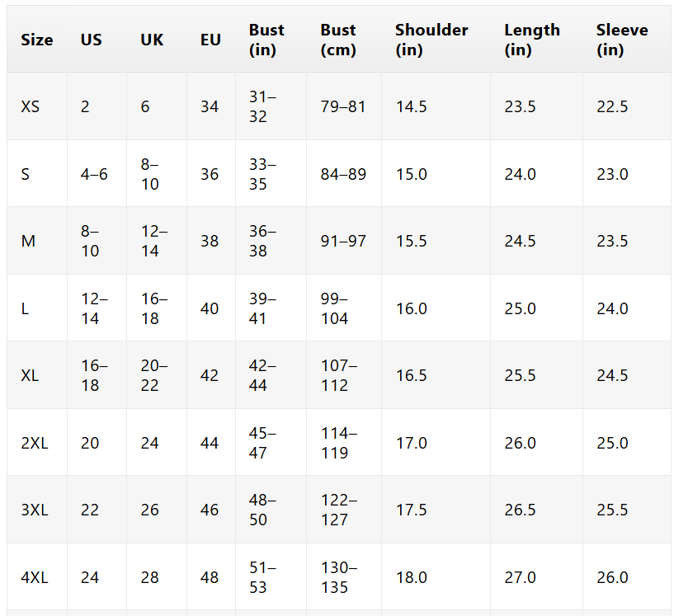Select the UK 8–10 cell
Screen dimensions: 674x616
pos(157,173)
